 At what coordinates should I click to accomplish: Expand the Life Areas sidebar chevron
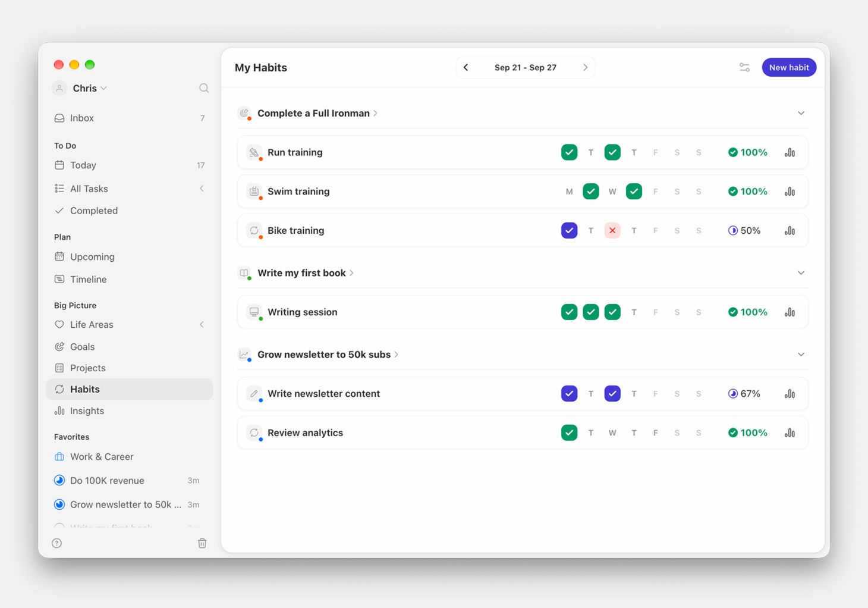pos(202,324)
